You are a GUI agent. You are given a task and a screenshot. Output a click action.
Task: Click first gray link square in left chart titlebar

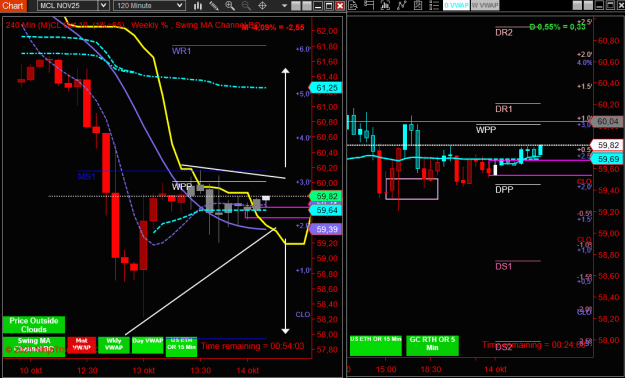pyautogui.click(x=296, y=6)
